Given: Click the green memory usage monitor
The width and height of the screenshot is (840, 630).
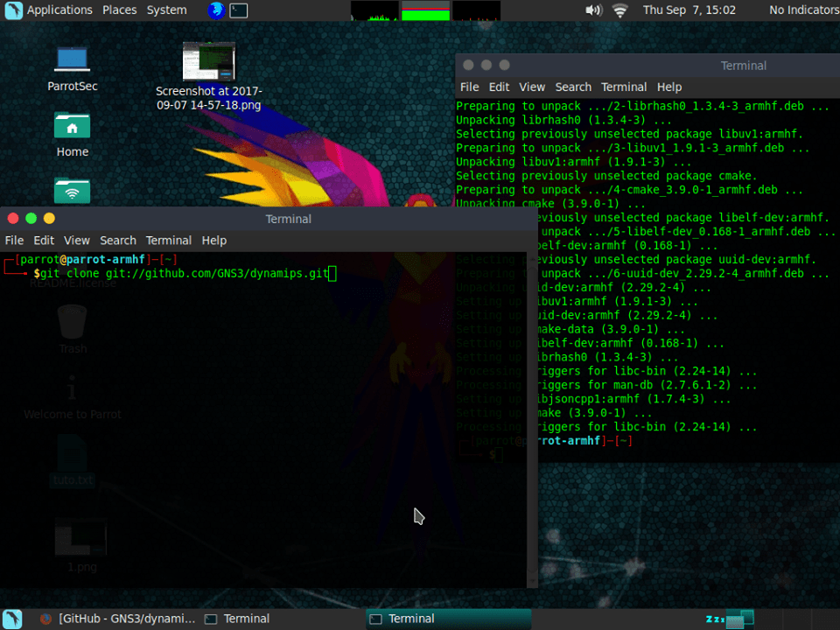Looking at the screenshot, I should coord(425,10).
